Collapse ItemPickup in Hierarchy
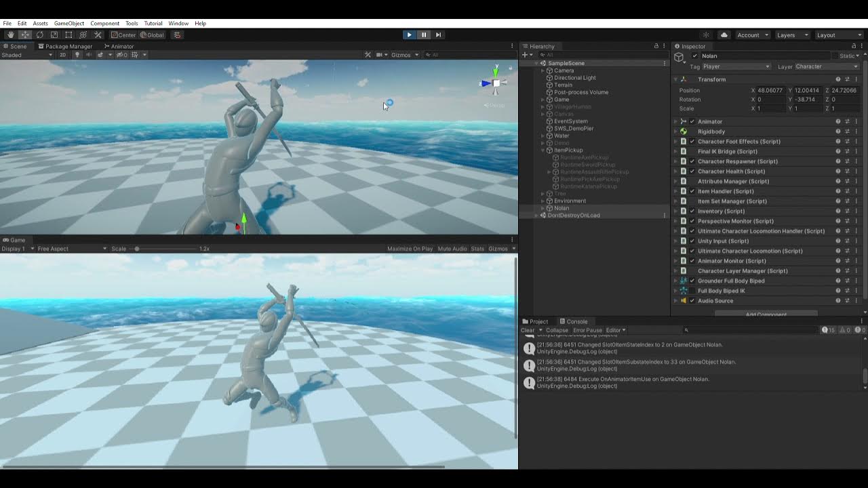The image size is (868, 488). click(542, 150)
